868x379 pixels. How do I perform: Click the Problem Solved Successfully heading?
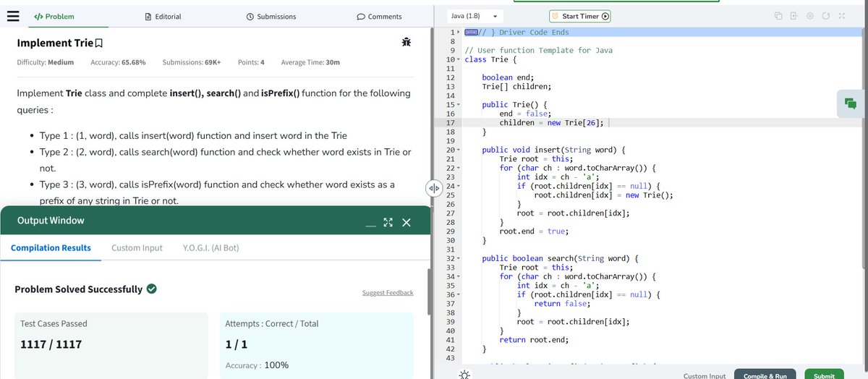coord(78,289)
